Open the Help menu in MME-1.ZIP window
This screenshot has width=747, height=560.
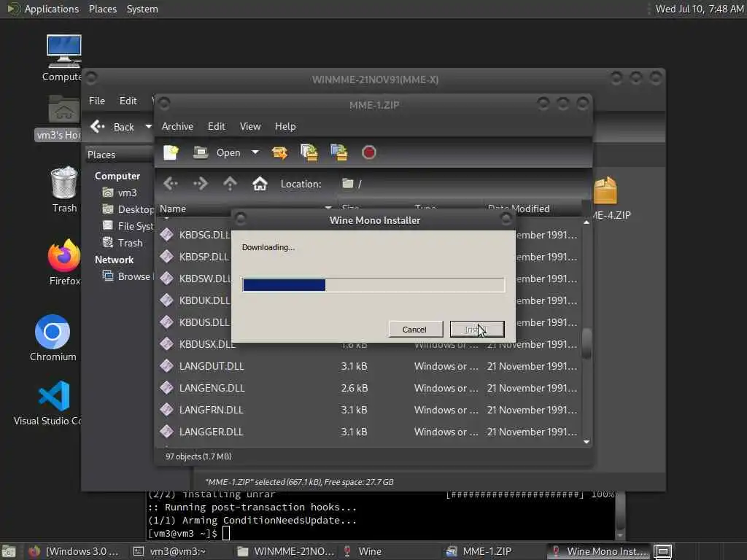pyautogui.click(x=285, y=126)
